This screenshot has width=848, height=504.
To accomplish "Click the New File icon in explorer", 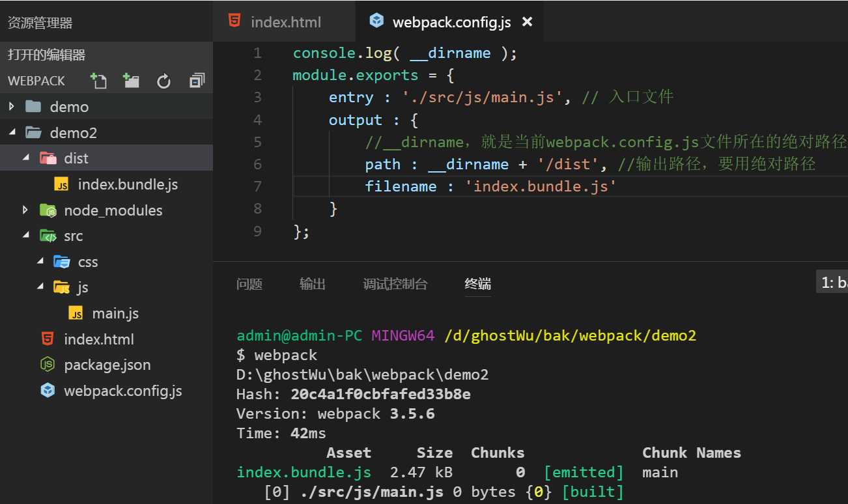I will (98, 81).
